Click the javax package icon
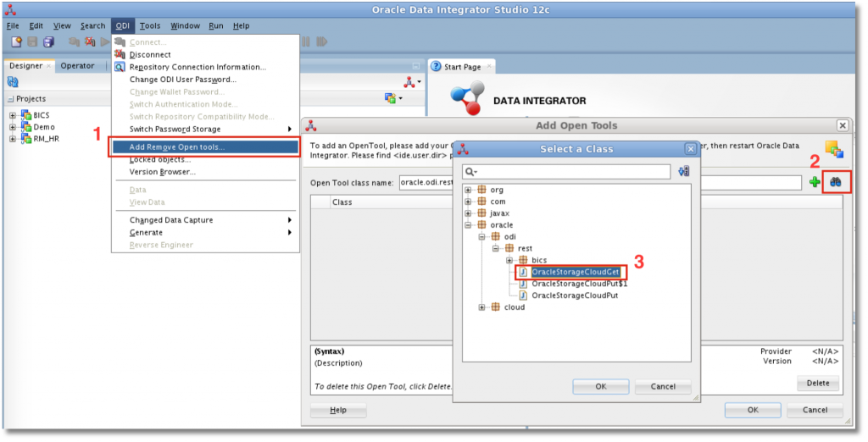 click(x=481, y=213)
